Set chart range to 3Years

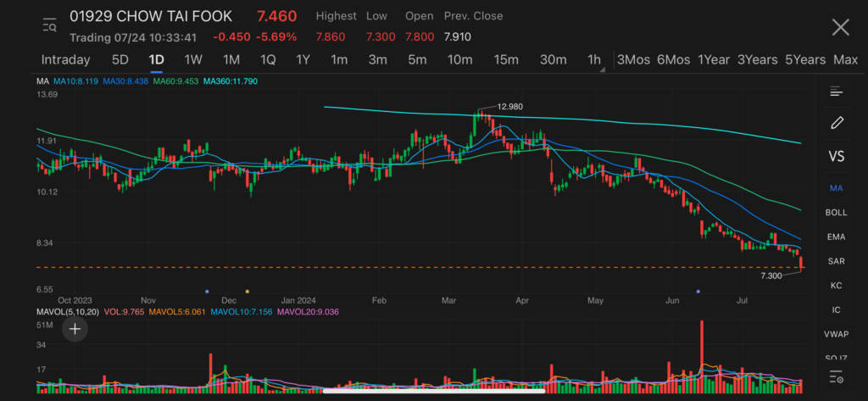tap(757, 60)
